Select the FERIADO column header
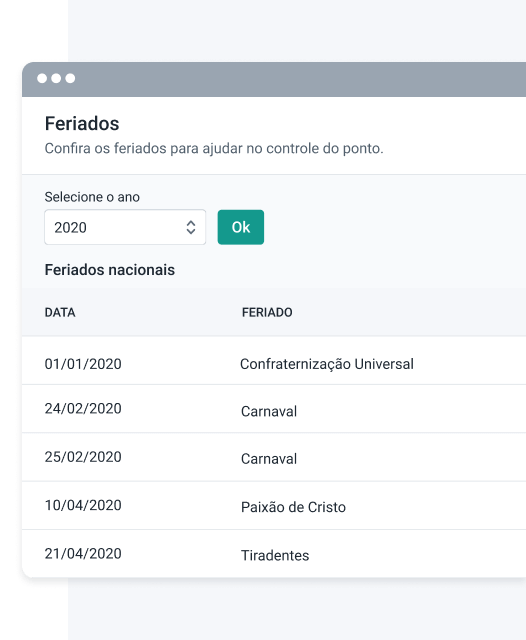526x640 pixels. [267, 312]
